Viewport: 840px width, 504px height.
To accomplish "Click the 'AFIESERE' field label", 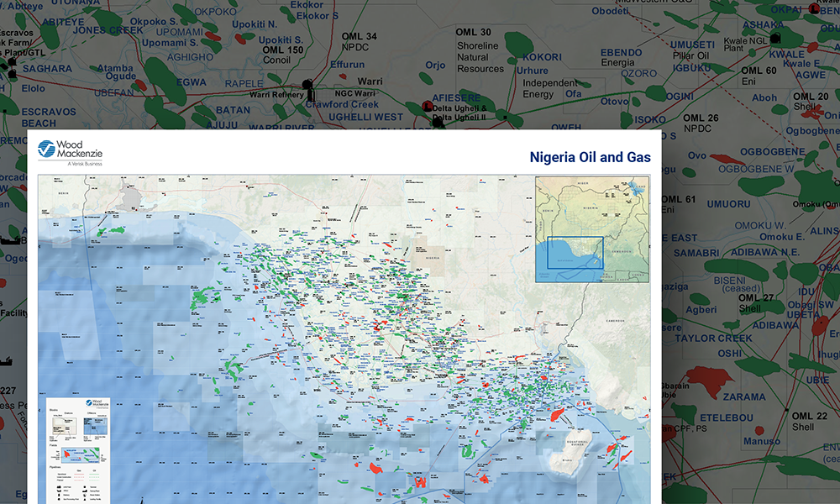I will (456, 98).
